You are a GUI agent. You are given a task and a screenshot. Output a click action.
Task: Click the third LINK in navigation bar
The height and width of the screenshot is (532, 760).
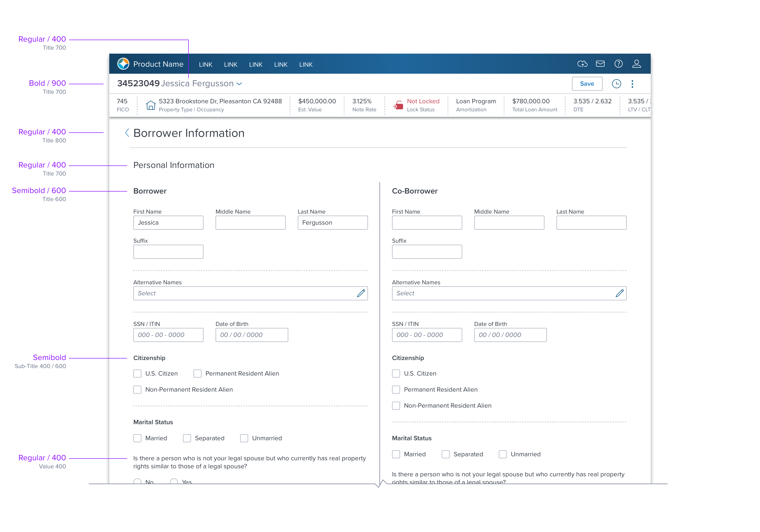[x=255, y=64]
